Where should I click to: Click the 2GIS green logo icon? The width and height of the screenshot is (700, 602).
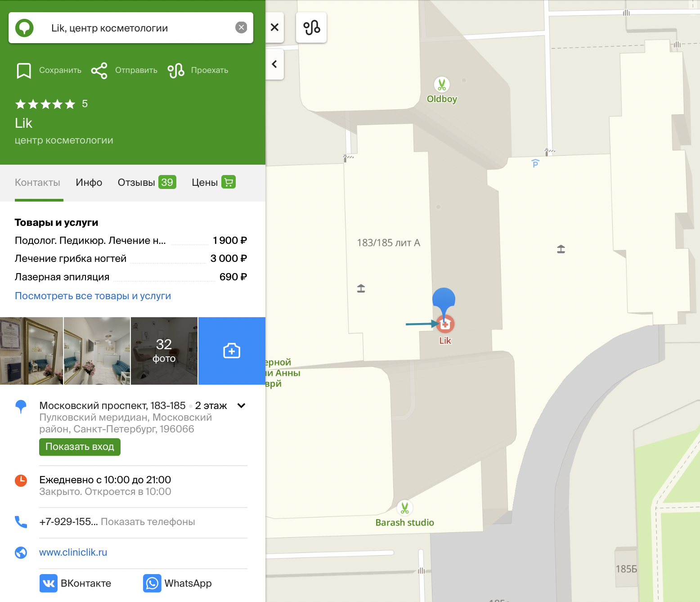click(24, 28)
